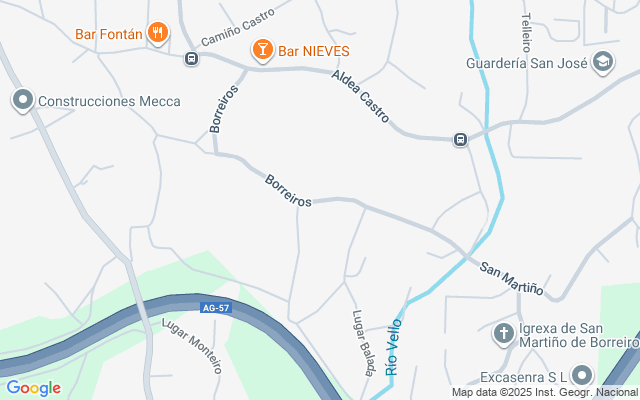Open the Google logo link
This screenshot has width=640, height=400.
click(x=34, y=388)
